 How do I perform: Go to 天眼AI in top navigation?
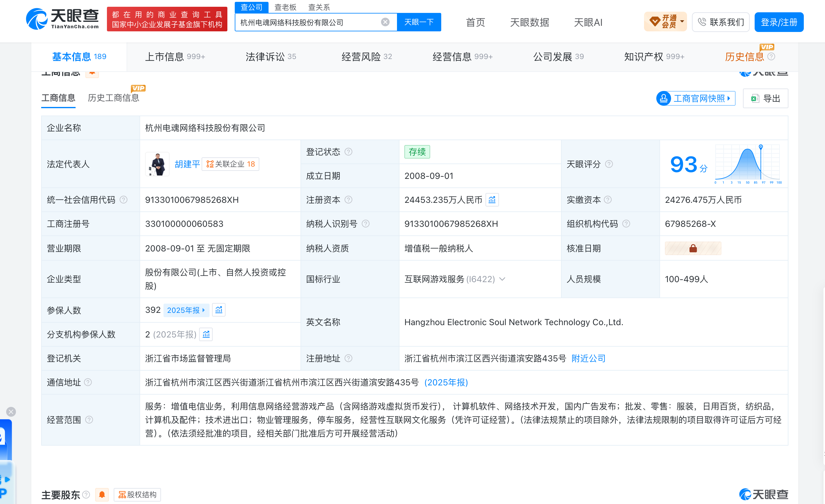pyautogui.click(x=588, y=22)
